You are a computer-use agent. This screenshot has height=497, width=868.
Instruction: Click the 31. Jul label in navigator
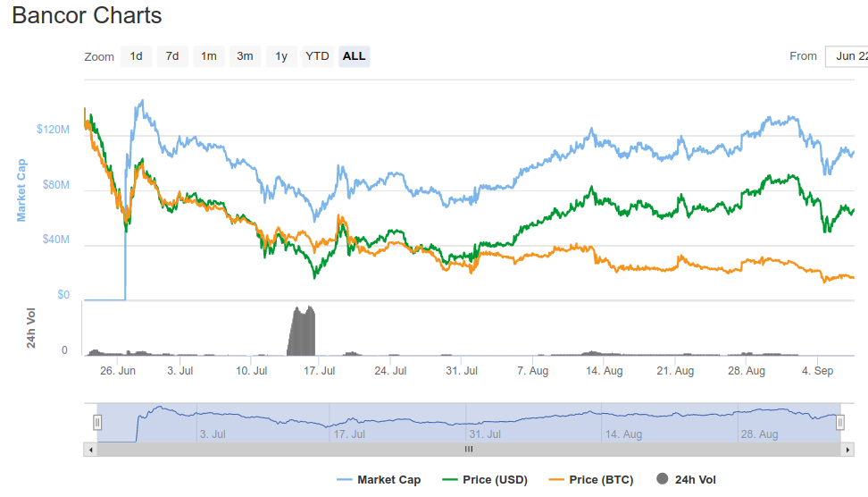[485, 434]
